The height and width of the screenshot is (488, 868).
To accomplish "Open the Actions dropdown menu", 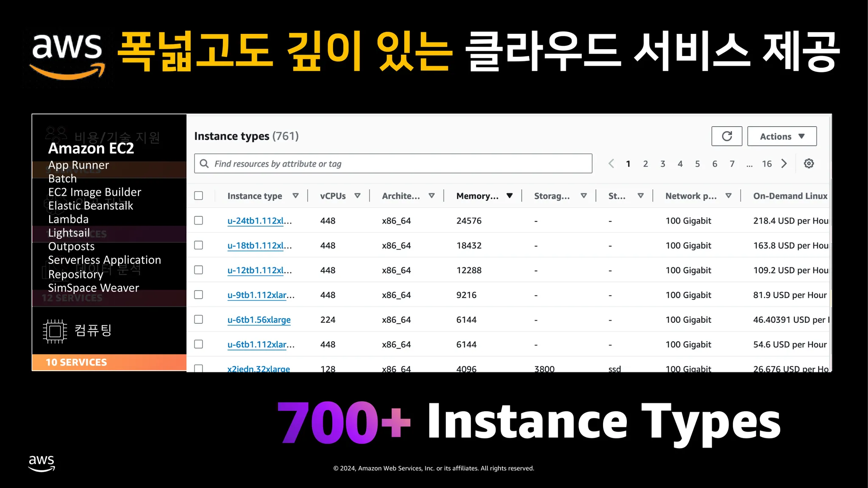I will pos(782,136).
